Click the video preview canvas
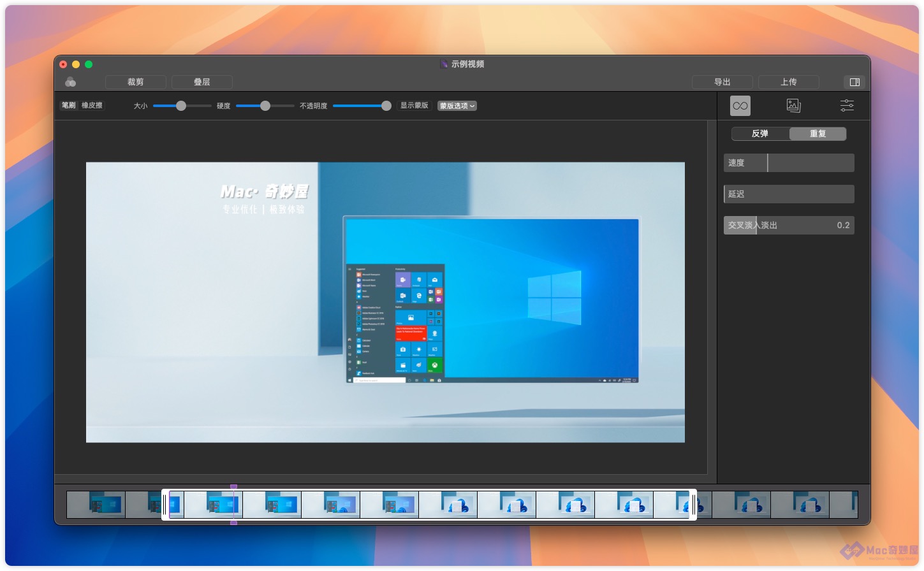924x571 pixels. [x=385, y=302]
